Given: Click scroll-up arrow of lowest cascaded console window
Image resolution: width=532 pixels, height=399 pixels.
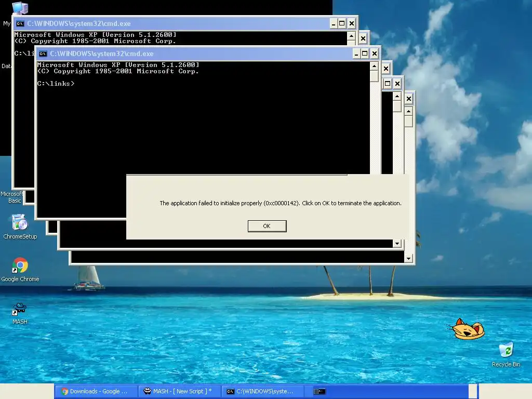Looking at the screenshot, I should [x=408, y=111].
